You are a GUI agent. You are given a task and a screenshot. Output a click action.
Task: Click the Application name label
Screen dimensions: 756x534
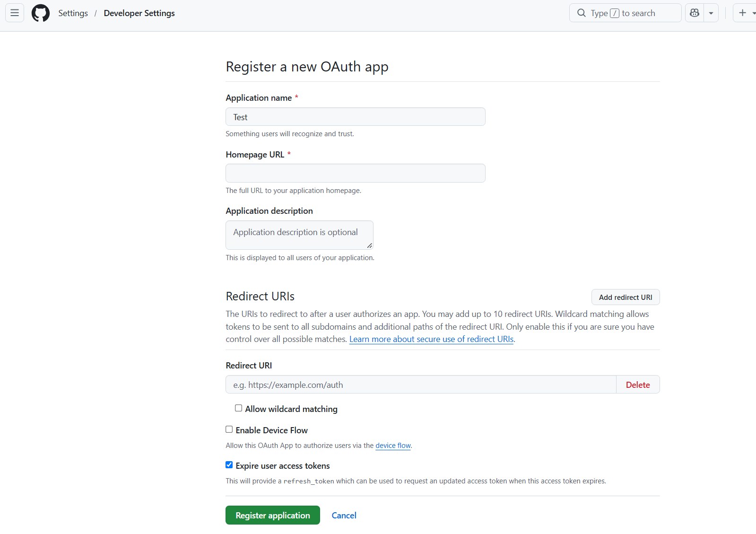point(259,98)
